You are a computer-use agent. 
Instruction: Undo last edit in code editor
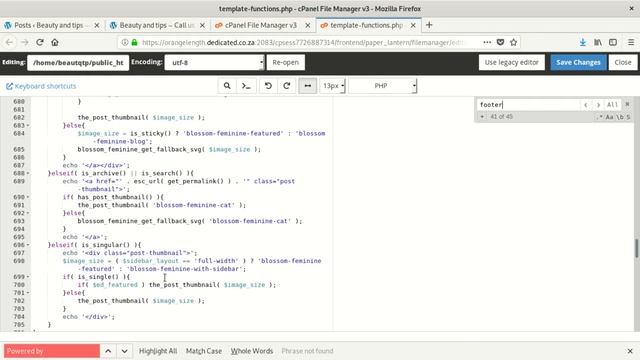tap(268, 86)
